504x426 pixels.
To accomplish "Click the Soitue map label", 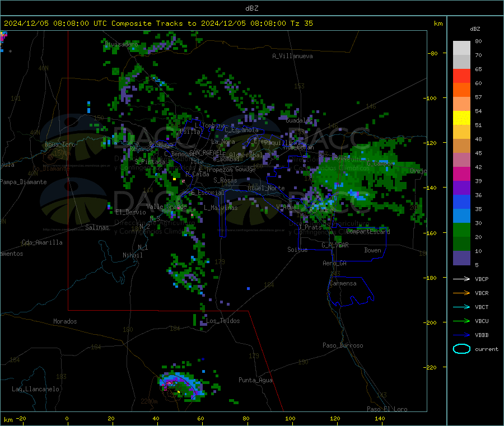I will tap(297, 250).
